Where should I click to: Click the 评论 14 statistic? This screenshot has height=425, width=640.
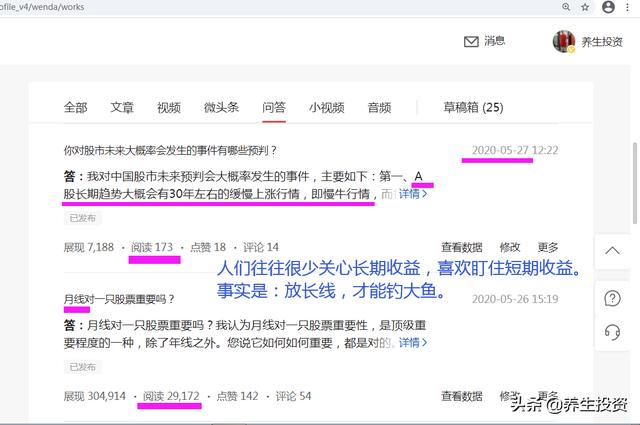point(261,247)
